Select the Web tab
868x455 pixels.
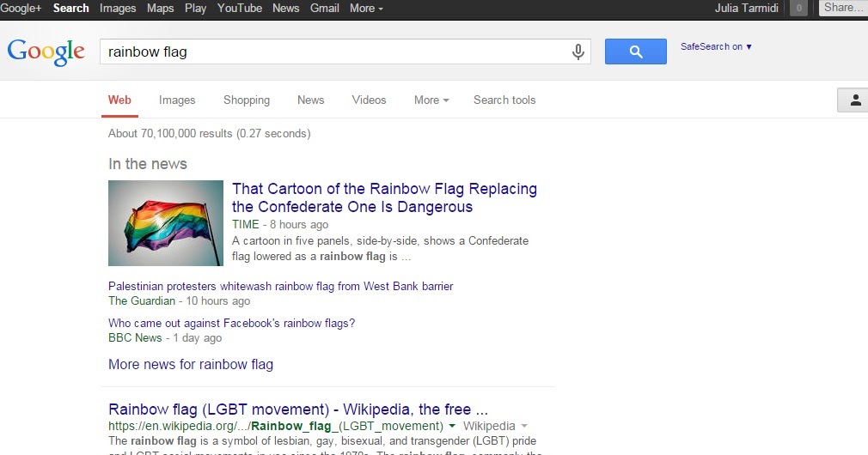point(119,100)
